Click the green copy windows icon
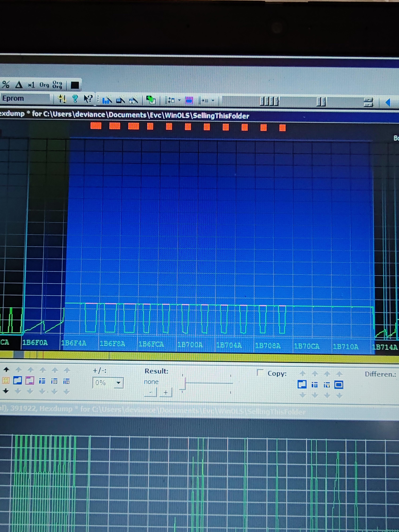This screenshot has height=532, width=399. (151, 100)
